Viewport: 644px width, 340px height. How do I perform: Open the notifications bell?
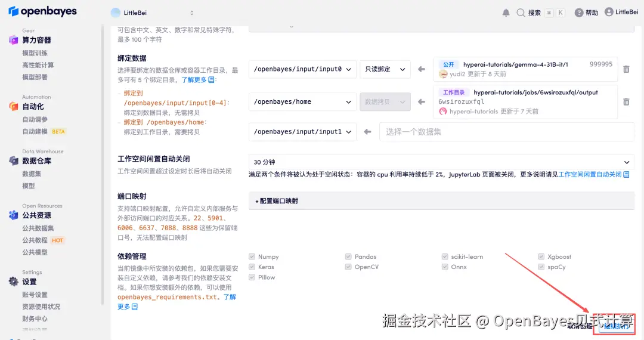coord(506,13)
